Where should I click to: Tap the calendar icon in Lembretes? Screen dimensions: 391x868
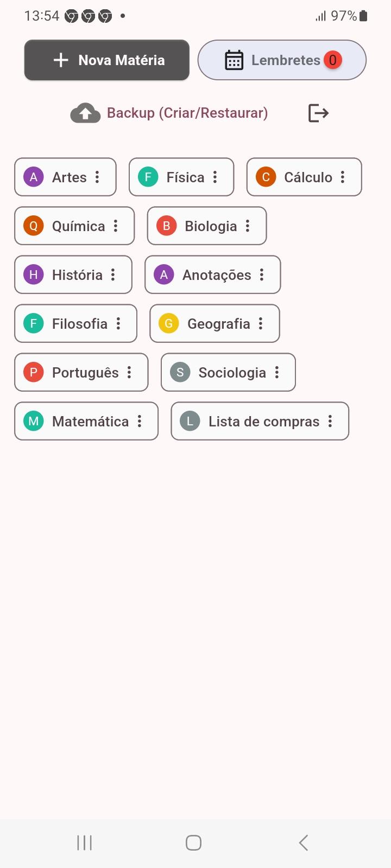[x=234, y=60]
